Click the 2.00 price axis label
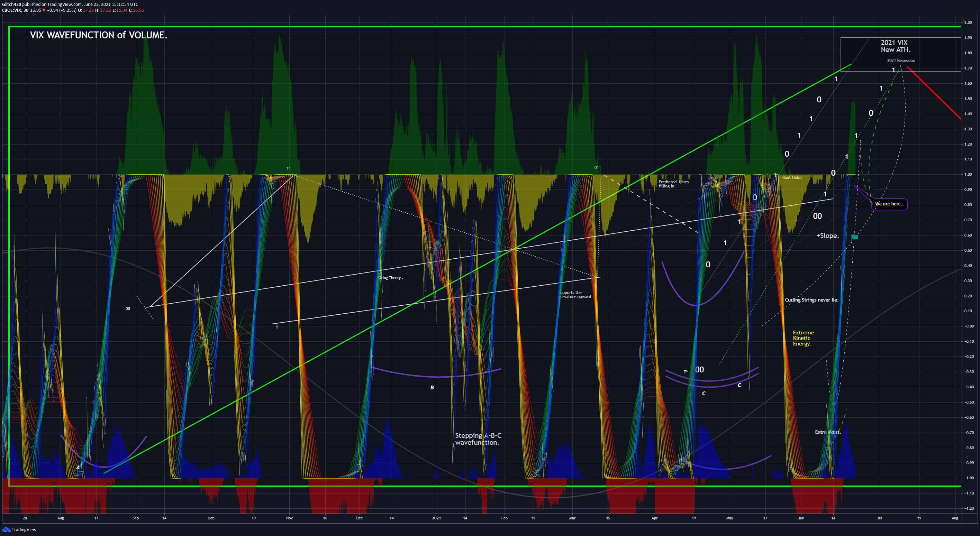The image size is (980, 536). coord(968,22)
